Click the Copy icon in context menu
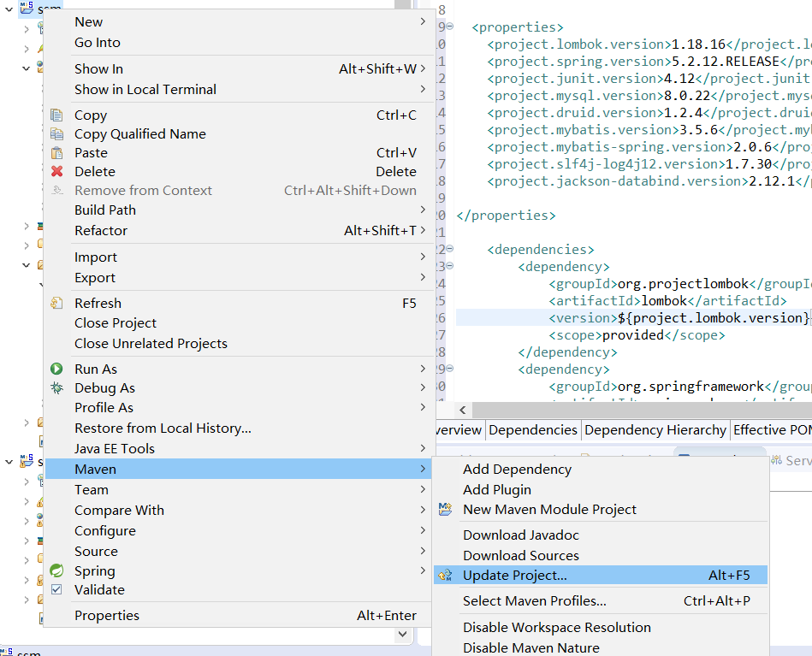The image size is (812, 656). pos(56,115)
